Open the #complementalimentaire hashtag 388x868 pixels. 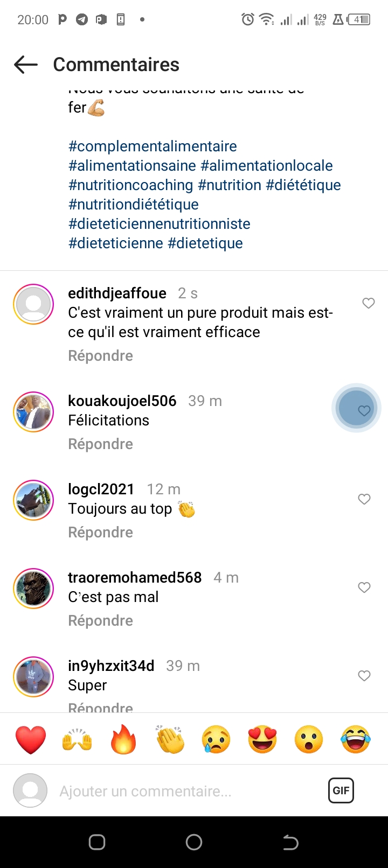click(153, 146)
